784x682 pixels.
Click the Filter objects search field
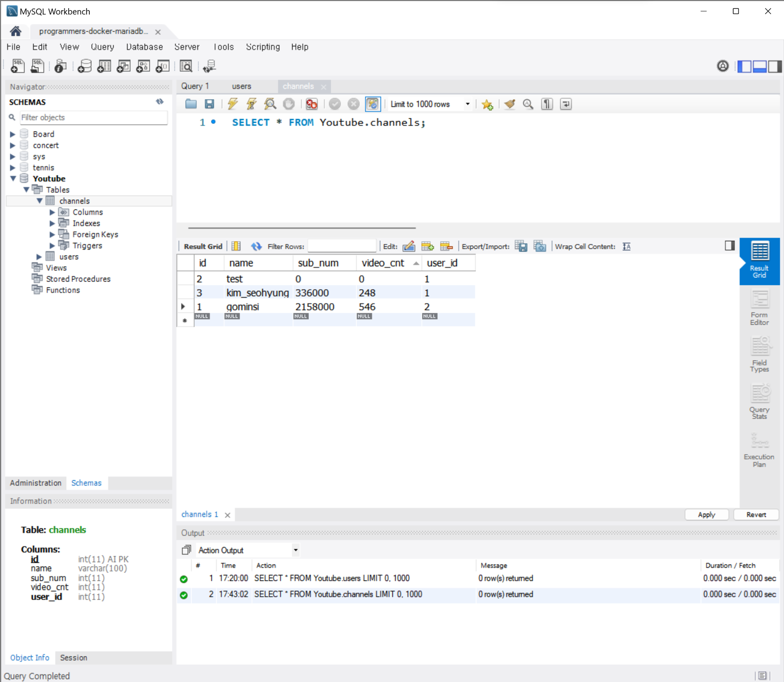(93, 118)
